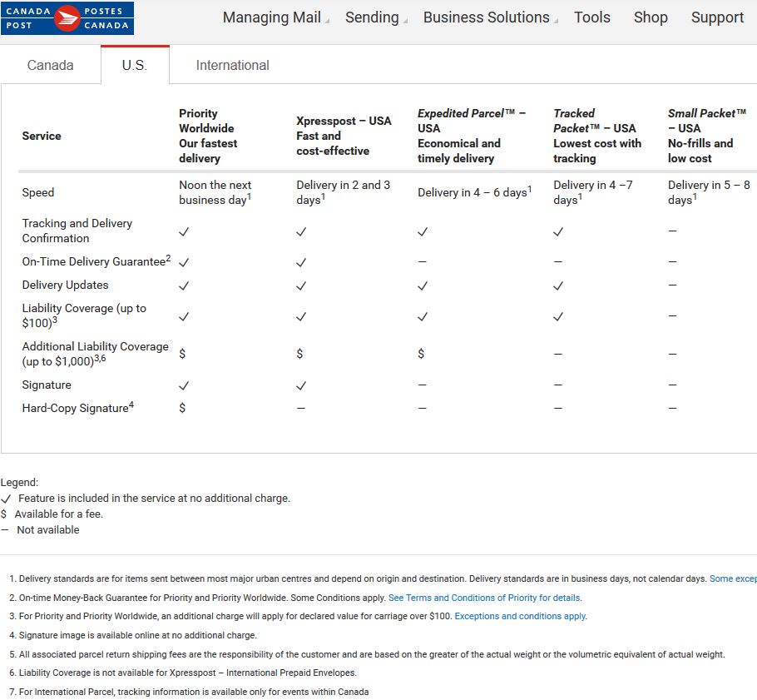Click the dollar sign icon in the Legend
The image size is (757, 700).
click(x=4, y=514)
